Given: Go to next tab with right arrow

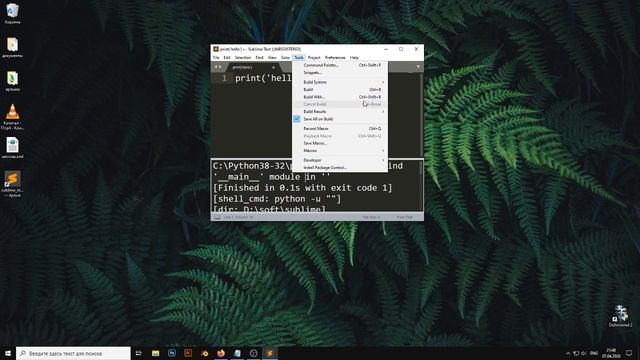Looking at the screenshot, I should [220, 67].
